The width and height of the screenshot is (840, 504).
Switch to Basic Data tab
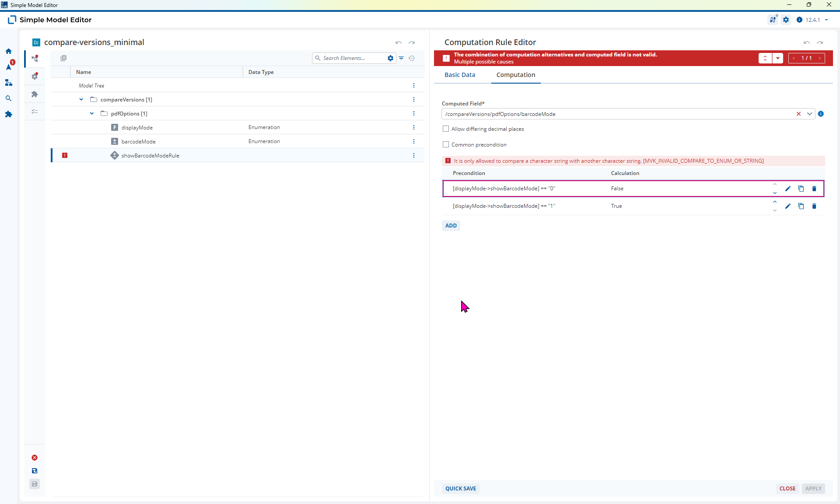click(x=460, y=75)
